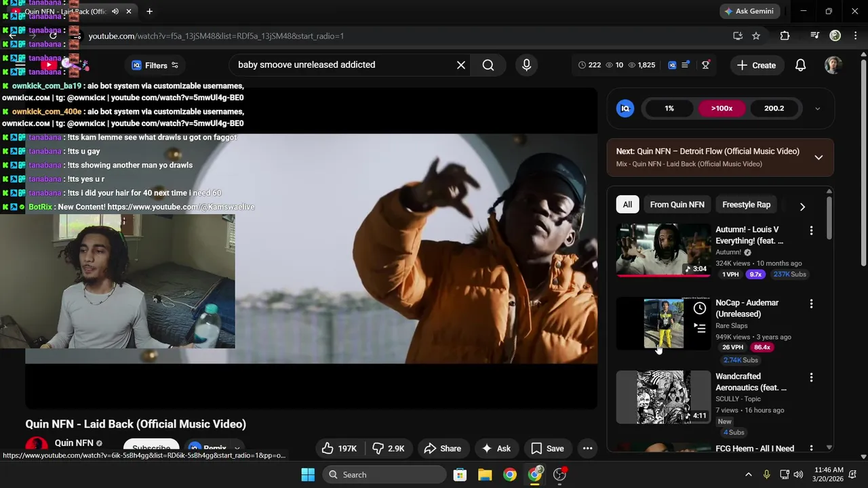This screenshot has height=488, width=868.
Task: Mute the Quin NFN browser tab
Action: [115, 12]
